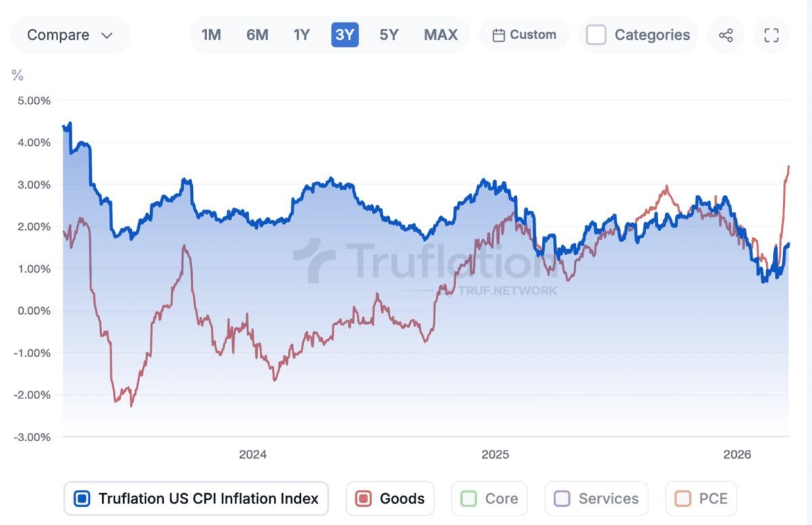Switch to 5Y time range
The height and width of the screenshot is (525, 812).
(388, 35)
